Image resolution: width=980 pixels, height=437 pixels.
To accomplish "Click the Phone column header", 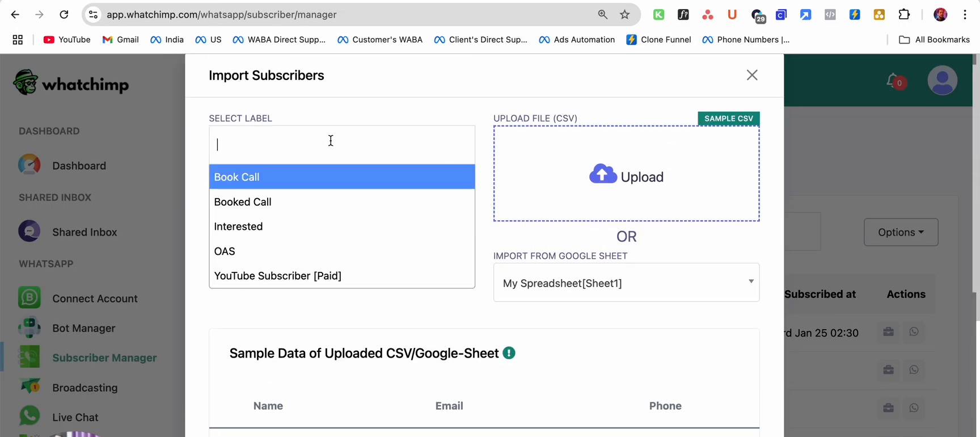I will 665,406.
